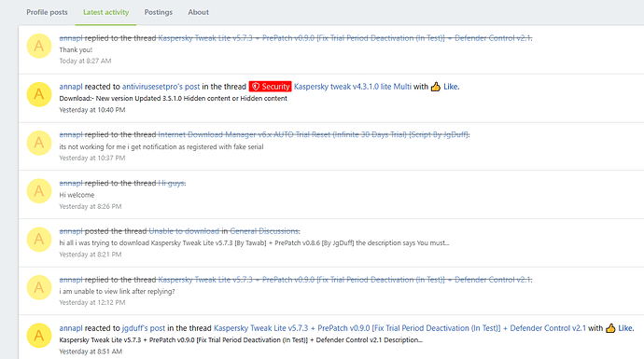Click 'Yesterday at 8:21 PM' timestamp
The height and width of the screenshot is (359, 644).
(x=91, y=255)
